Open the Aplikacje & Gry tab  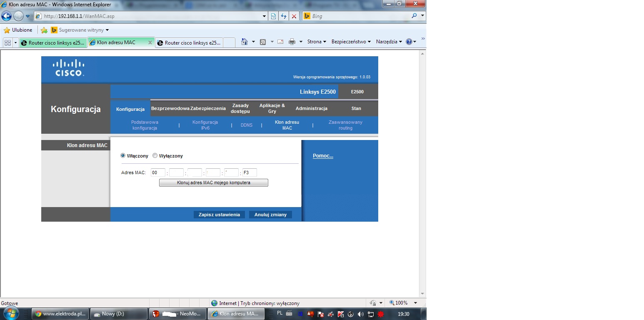pyautogui.click(x=272, y=108)
